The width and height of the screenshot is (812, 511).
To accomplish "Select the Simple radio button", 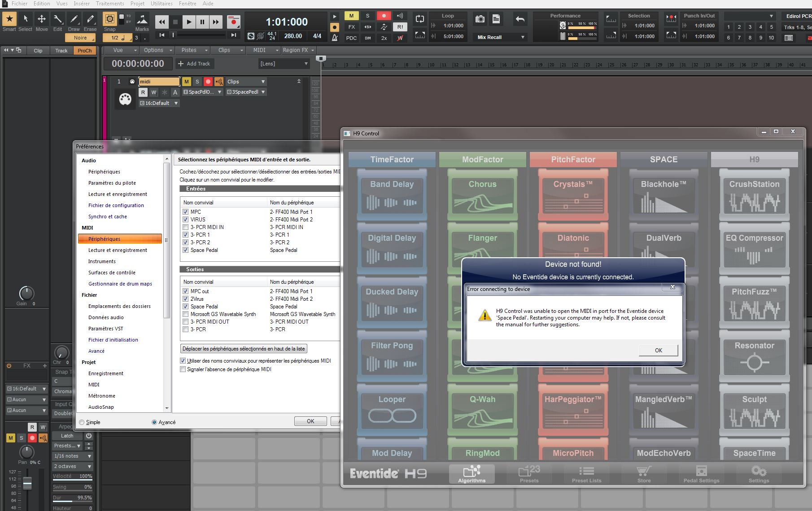I will click(x=82, y=422).
